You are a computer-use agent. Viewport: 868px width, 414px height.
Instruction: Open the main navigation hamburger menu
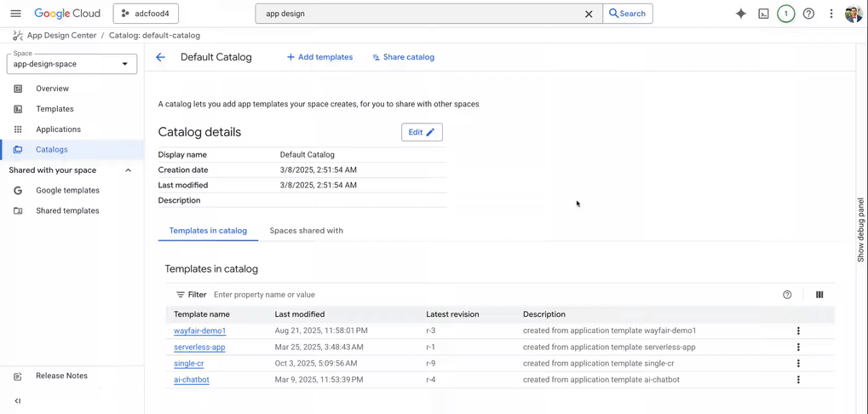coord(15,14)
